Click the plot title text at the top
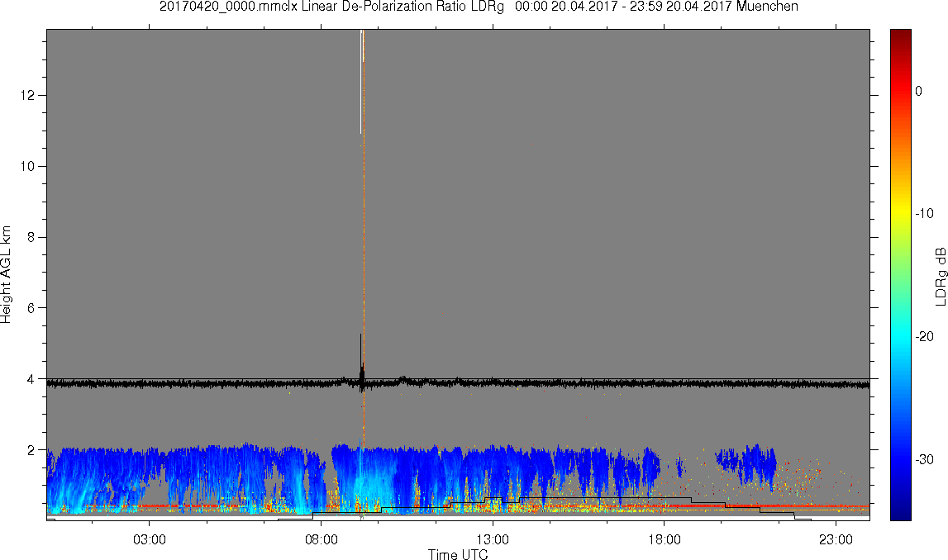The image size is (948, 560). (x=479, y=7)
